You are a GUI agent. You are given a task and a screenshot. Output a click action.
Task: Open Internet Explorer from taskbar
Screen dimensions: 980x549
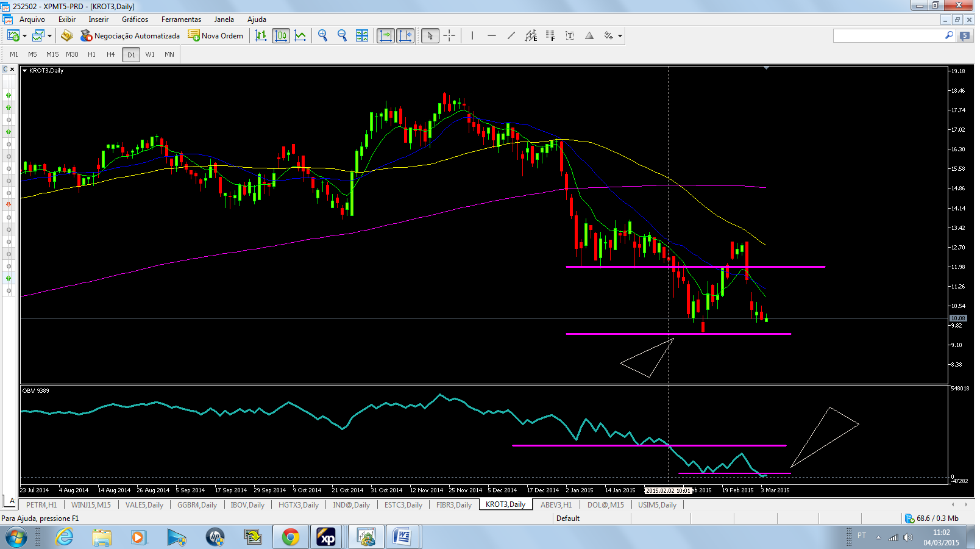[x=64, y=537]
